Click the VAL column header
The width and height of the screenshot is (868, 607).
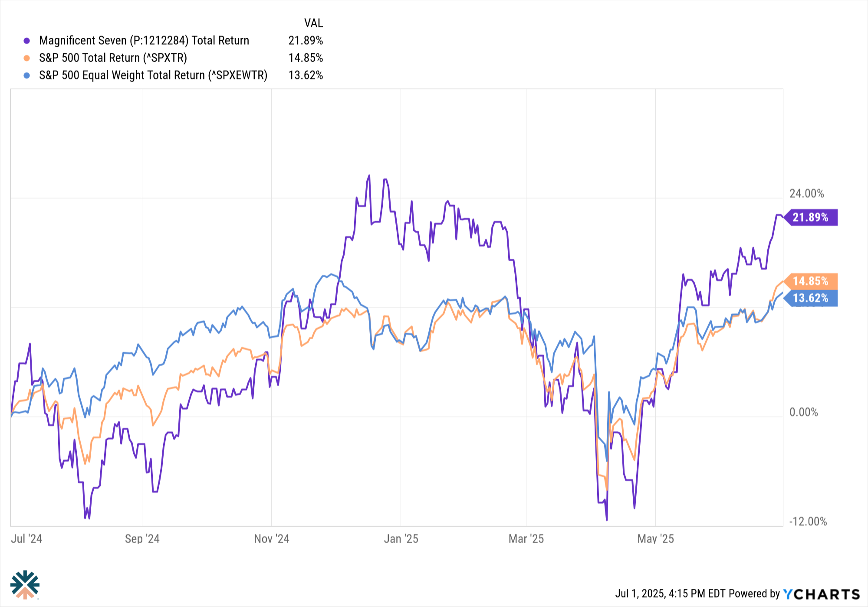[x=313, y=23]
